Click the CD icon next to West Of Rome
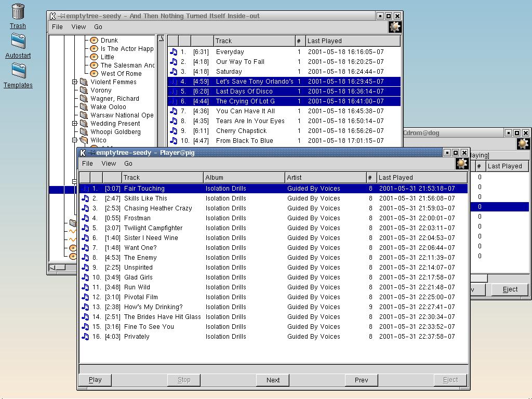This screenshot has height=399, width=532. (x=94, y=73)
